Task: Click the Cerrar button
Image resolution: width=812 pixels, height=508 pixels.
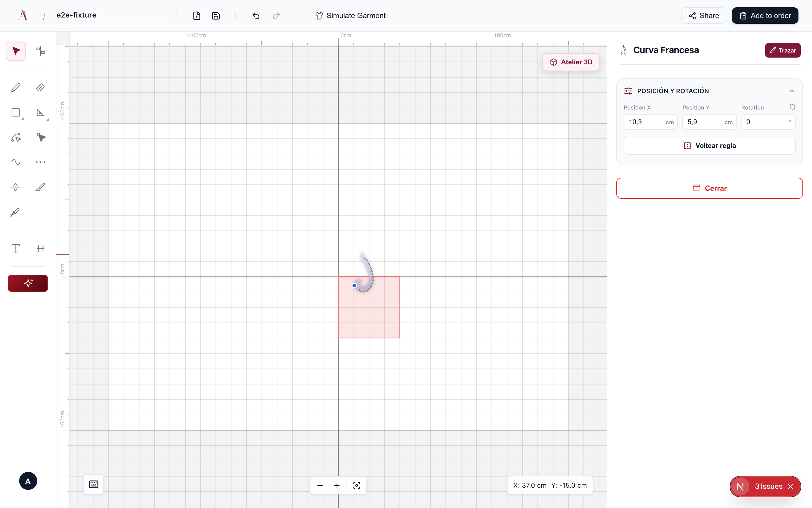Action: click(x=709, y=188)
